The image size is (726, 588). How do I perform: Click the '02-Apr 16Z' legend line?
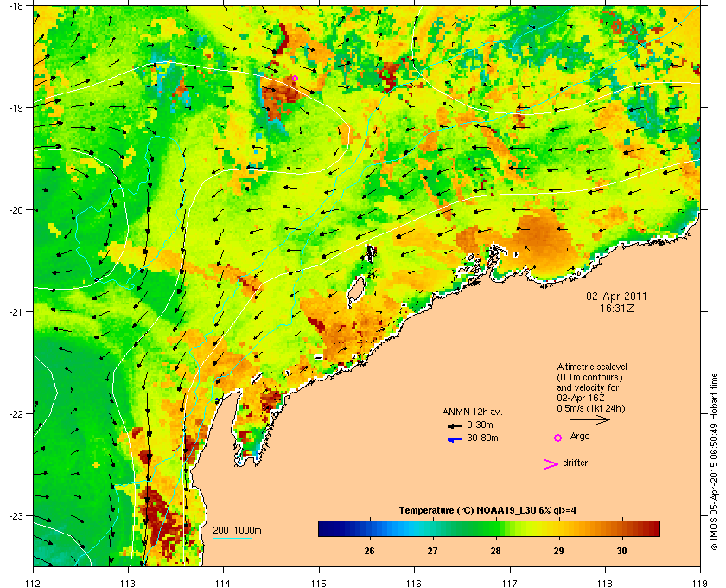click(x=581, y=398)
